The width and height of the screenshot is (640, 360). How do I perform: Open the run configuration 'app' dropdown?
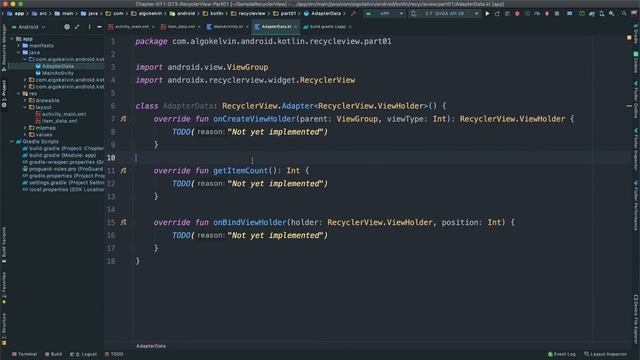pos(384,13)
